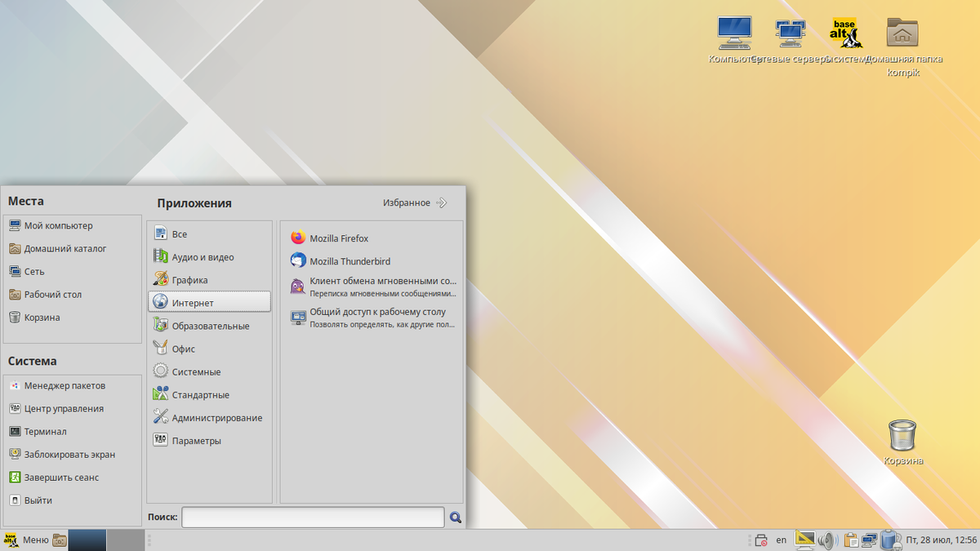Launch Терминал from System list

[x=73, y=431]
